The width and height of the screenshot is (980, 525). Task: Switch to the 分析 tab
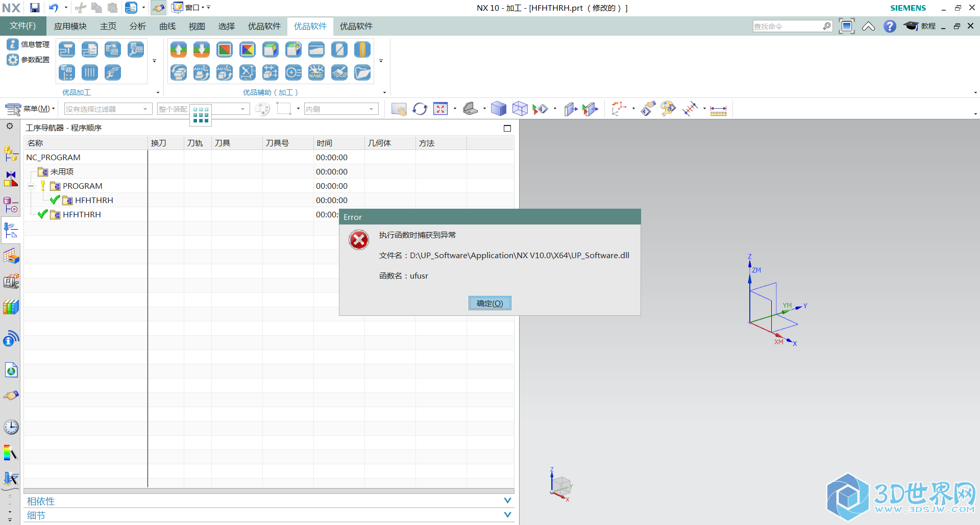[x=138, y=26]
